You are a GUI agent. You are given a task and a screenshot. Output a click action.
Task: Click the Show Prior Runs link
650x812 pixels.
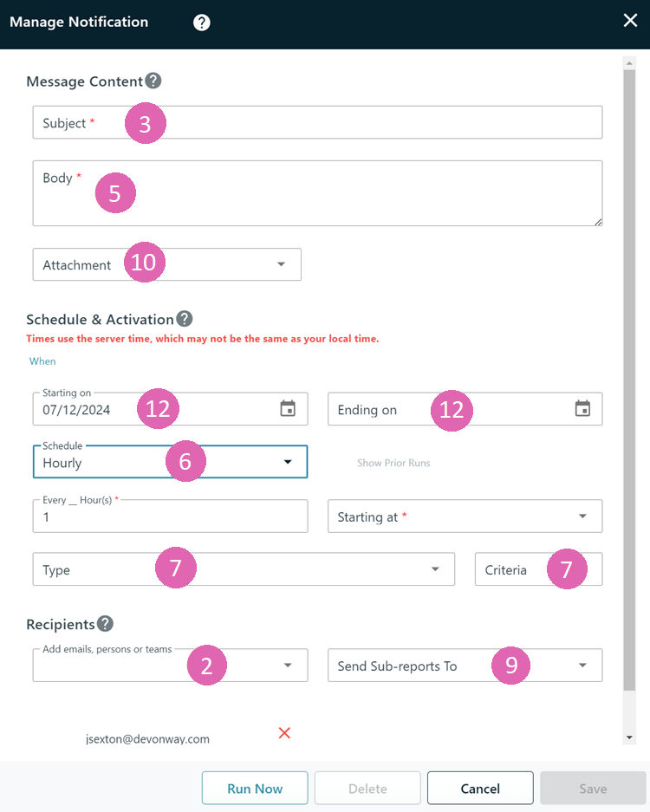pos(393,463)
